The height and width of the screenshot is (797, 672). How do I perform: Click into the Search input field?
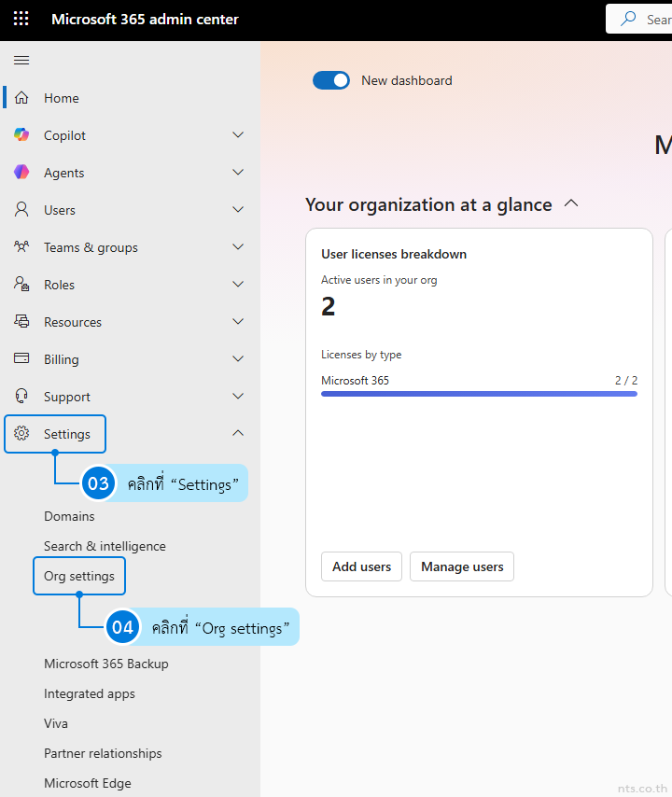(x=639, y=20)
